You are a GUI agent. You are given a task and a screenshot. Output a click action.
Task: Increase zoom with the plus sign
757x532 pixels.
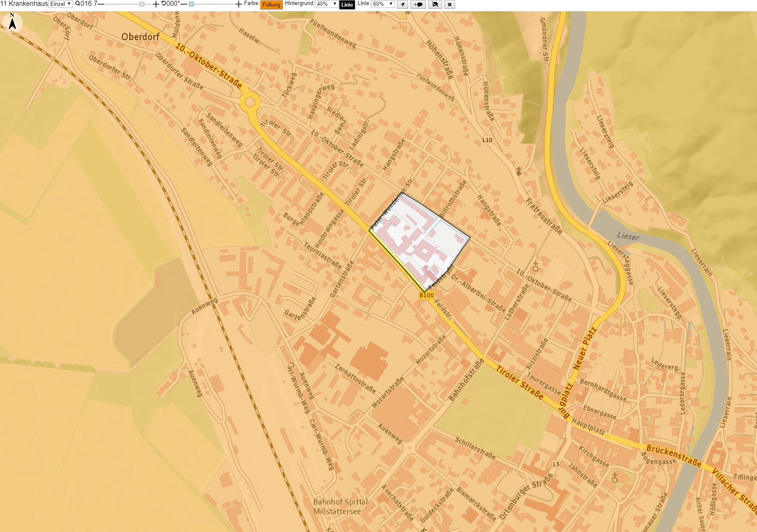[156, 4]
